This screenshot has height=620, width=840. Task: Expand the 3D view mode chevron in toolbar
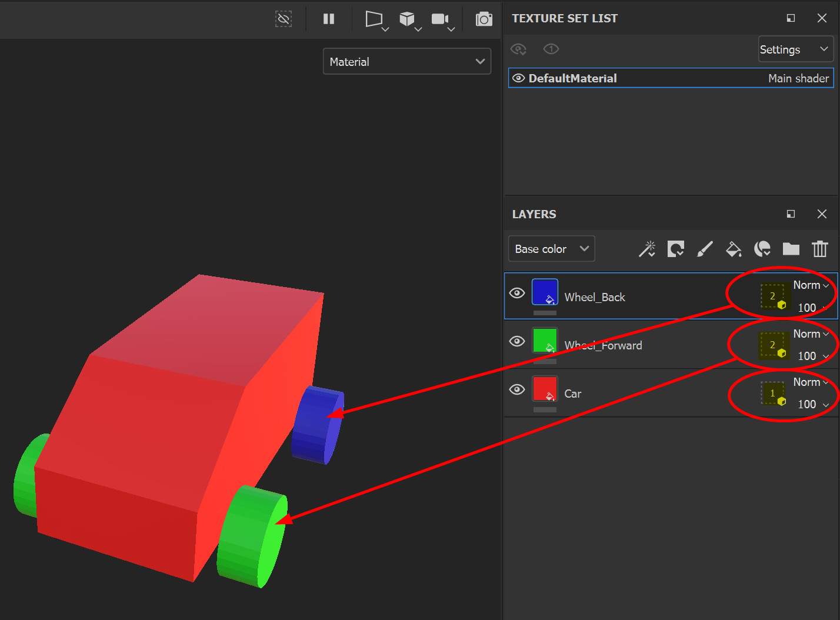[418, 28]
